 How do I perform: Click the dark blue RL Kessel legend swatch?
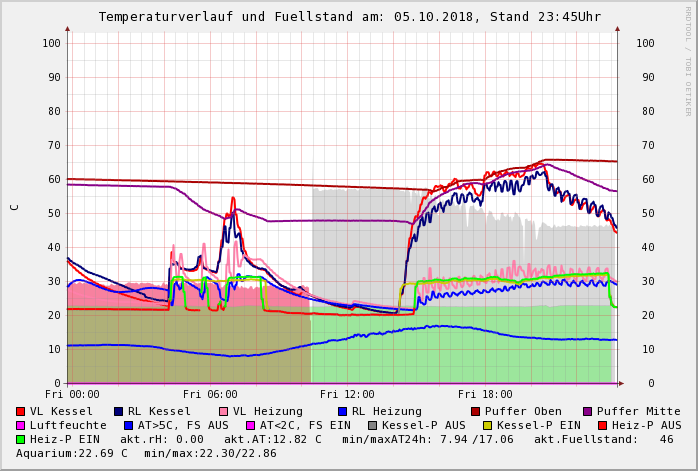point(119,411)
